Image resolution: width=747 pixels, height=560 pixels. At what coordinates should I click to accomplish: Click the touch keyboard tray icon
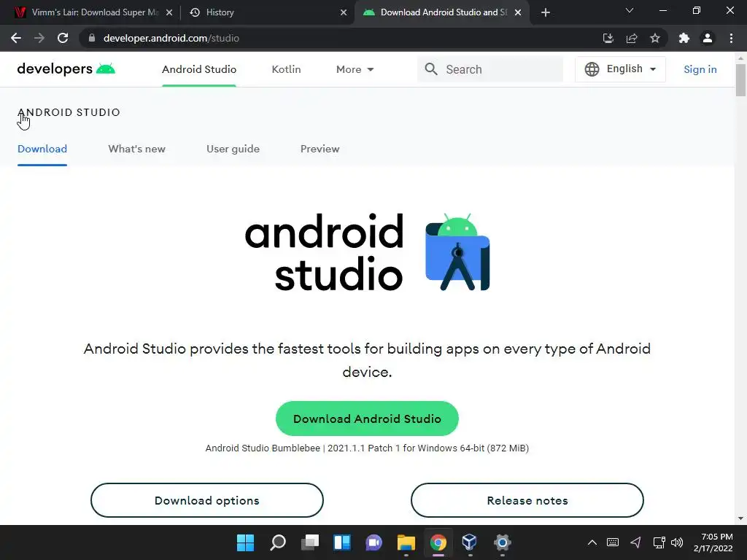[x=613, y=542]
